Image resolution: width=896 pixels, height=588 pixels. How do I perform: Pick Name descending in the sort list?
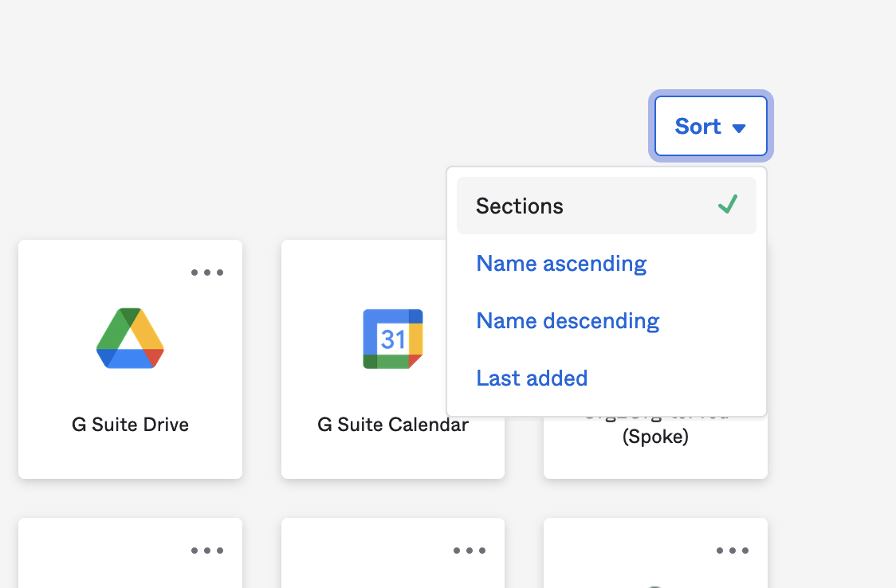[568, 321]
